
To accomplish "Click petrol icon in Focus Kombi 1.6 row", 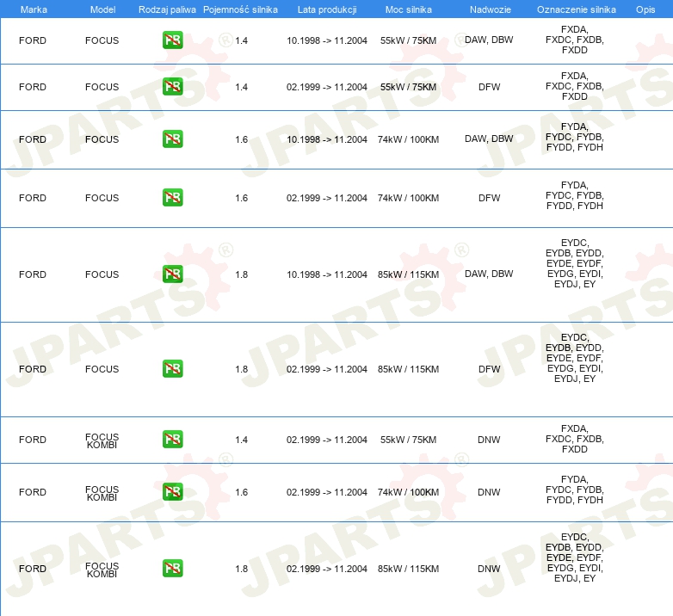I will coord(172,491).
